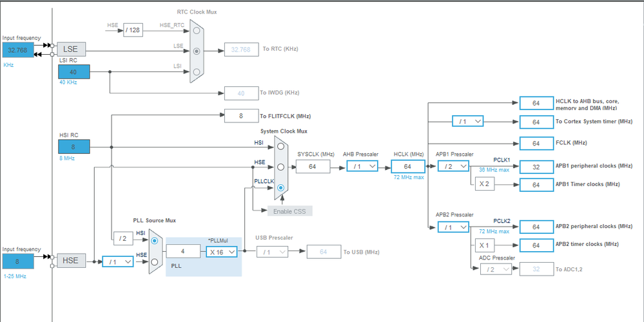Open the Cortex System timer divider dropdown
The height and width of the screenshot is (322, 644).
pyautogui.click(x=468, y=122)
